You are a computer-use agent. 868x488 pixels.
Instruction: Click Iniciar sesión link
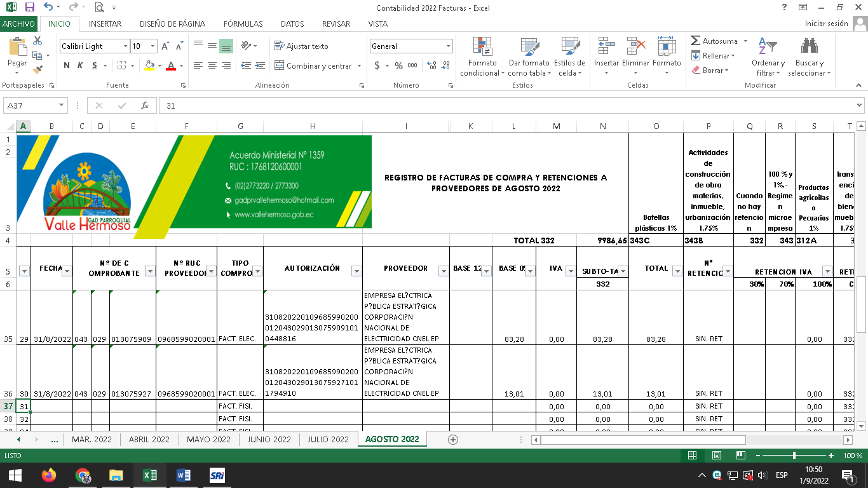coord(826,24)
